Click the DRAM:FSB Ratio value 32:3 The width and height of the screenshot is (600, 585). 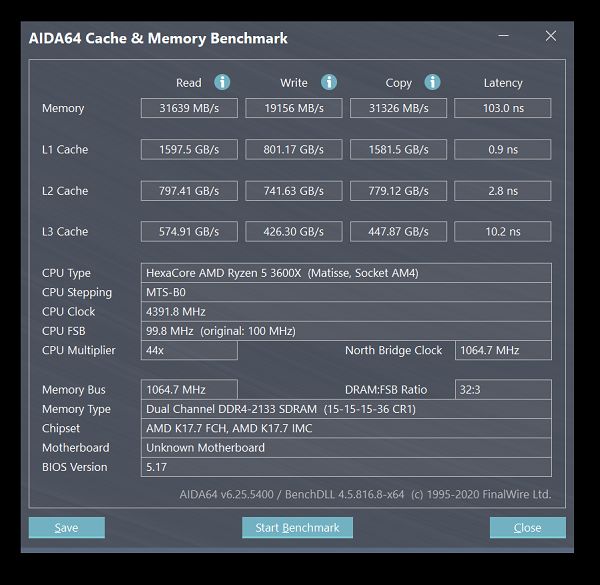click(503, 389)
